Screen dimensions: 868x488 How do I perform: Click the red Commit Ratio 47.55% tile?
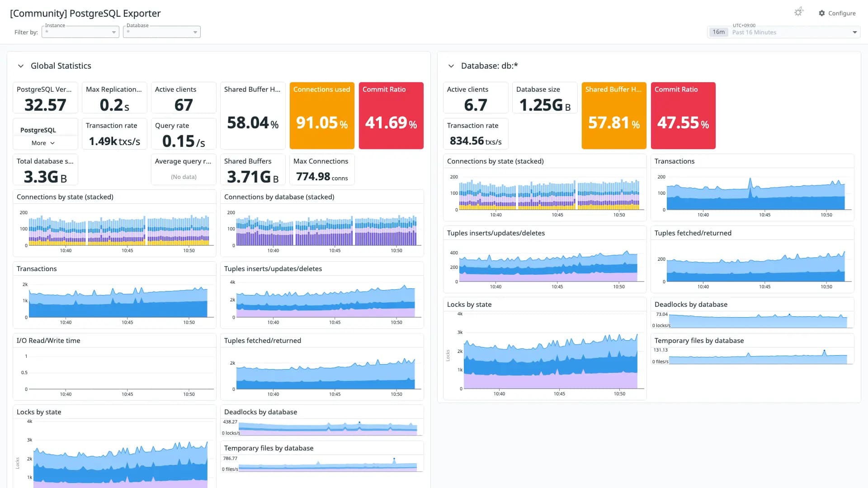[x=683, y=116]
